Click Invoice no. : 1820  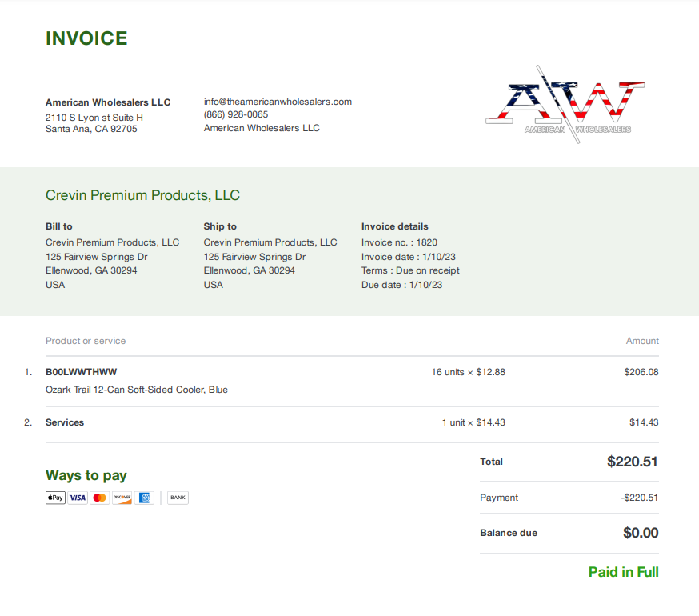coord(399,242)
